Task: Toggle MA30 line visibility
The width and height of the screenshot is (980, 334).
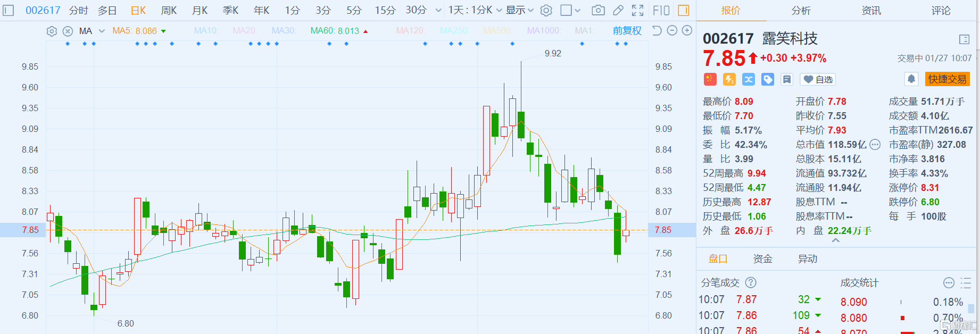Action: point(284,31)
